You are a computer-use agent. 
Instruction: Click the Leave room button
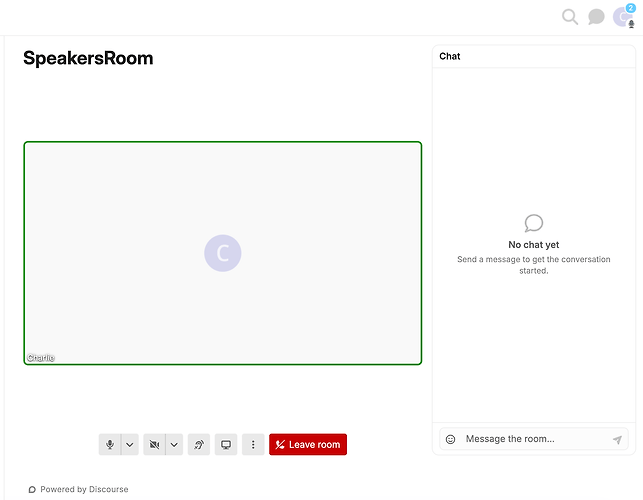pos(308,444)
